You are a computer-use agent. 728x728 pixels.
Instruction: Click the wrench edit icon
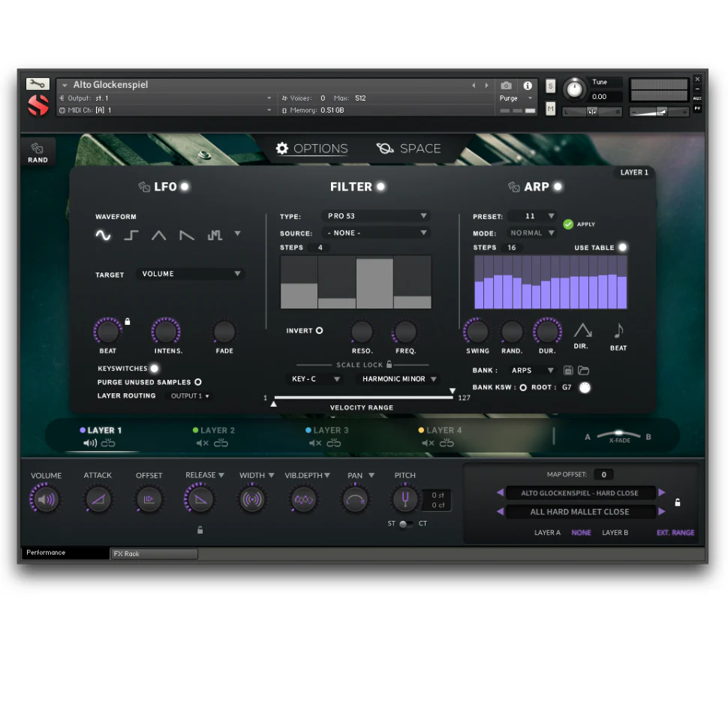pyautogui.click(x=38, y=84)
